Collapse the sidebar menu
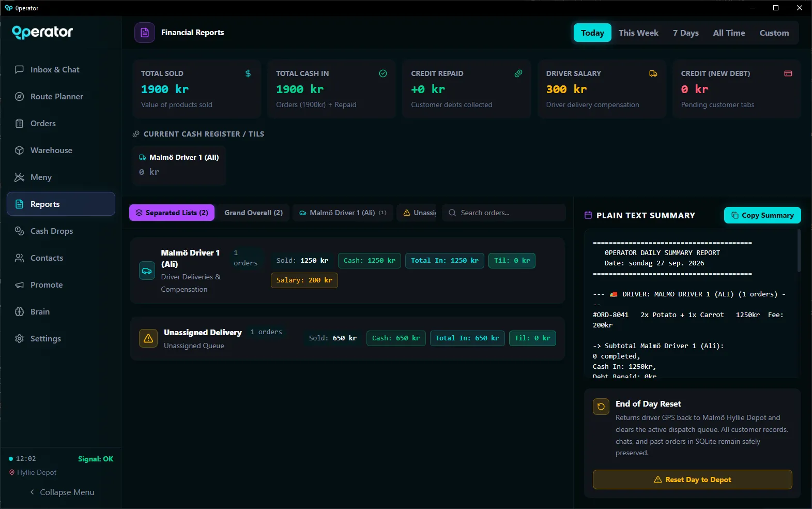Image resolution: width=812 pixels, height=509 pixels. click(x=62, y=492)
